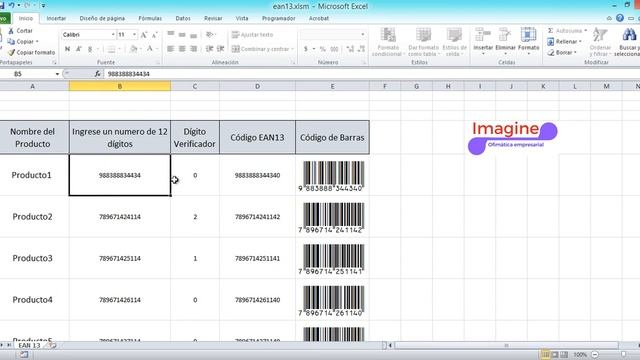Open the Fuente dialog launcher
Viewport: 640px width, 360px height.
tap(157, 62)
